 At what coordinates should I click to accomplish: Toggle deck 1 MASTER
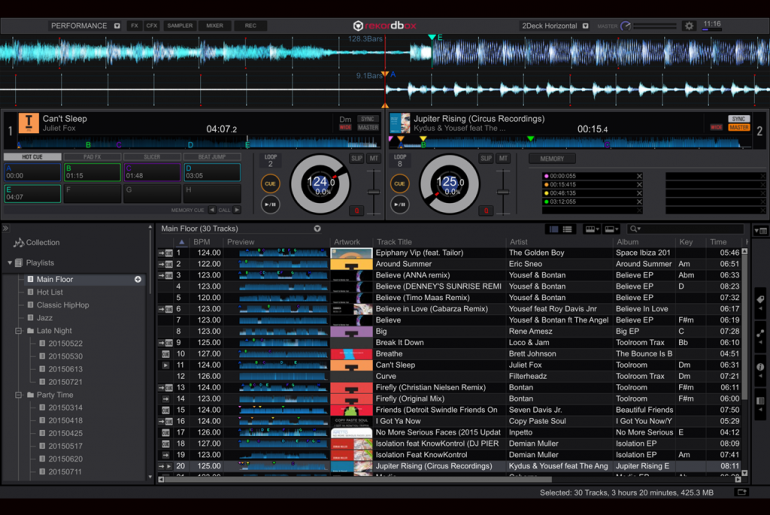point(367,127)
